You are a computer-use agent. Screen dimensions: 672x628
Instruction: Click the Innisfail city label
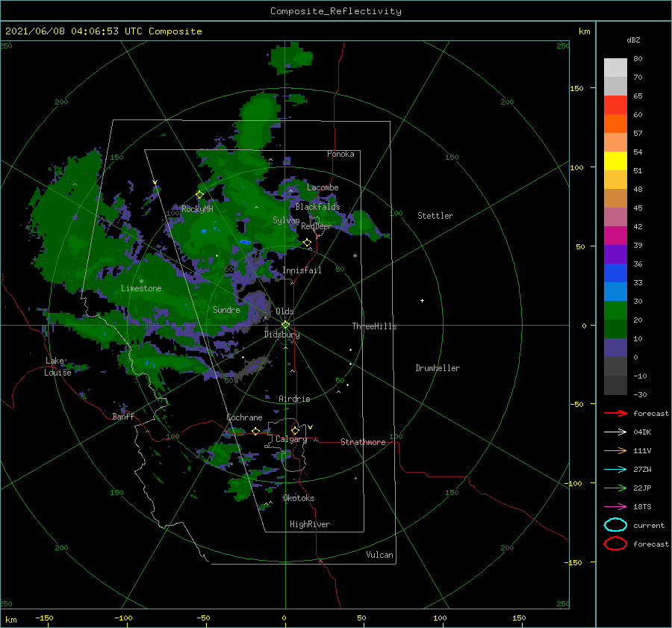click(x=302, y=270)
